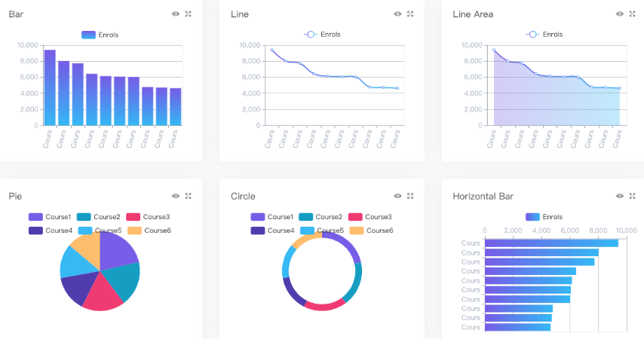Click the Horizontal Bar card title
644x339 pixels.
[x=483, y=196]
